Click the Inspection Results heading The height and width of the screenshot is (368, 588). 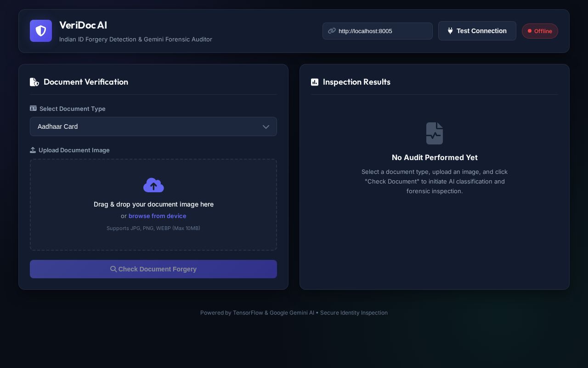[x=356, y=82]
